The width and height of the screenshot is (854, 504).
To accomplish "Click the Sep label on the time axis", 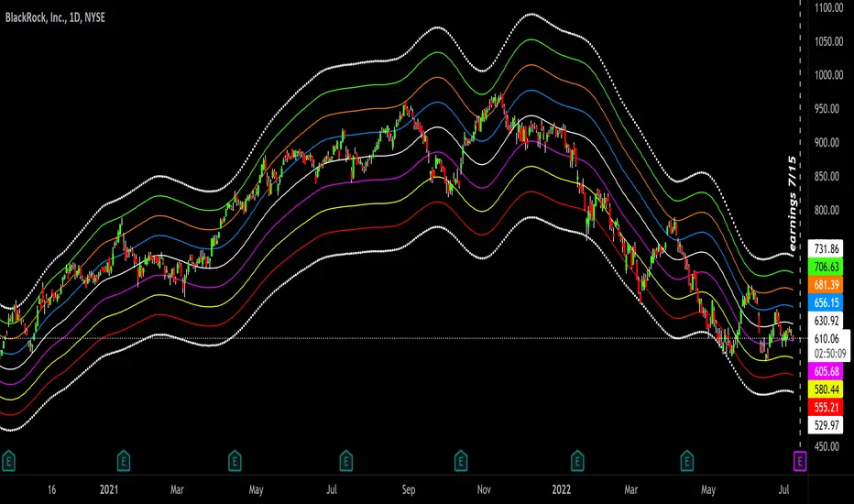I will point(409,489).
